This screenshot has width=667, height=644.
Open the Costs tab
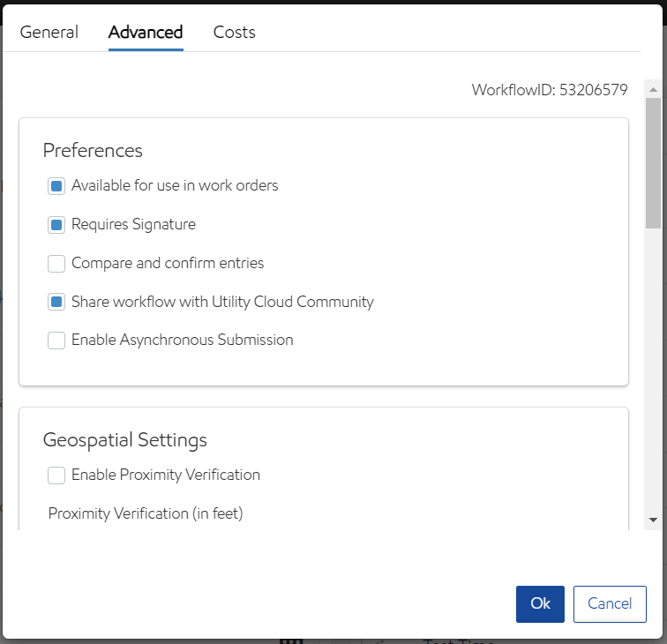(235, 33)
